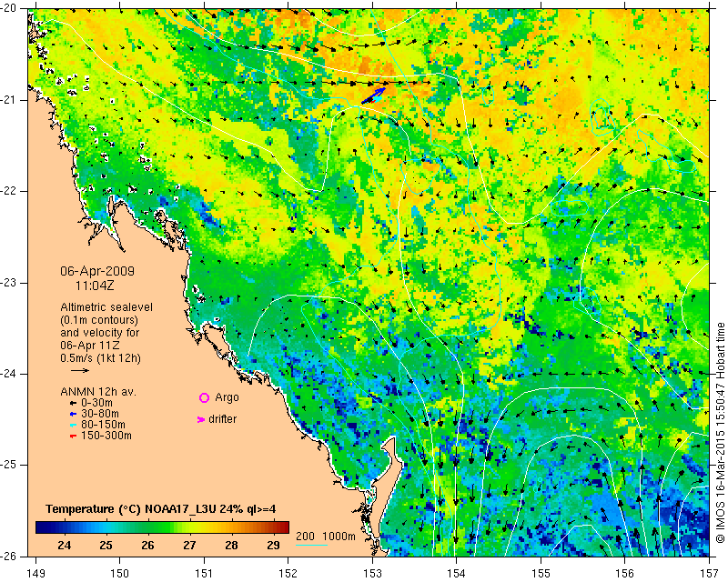Click the blue ANMN mooring vector on map

pos(374,95)
